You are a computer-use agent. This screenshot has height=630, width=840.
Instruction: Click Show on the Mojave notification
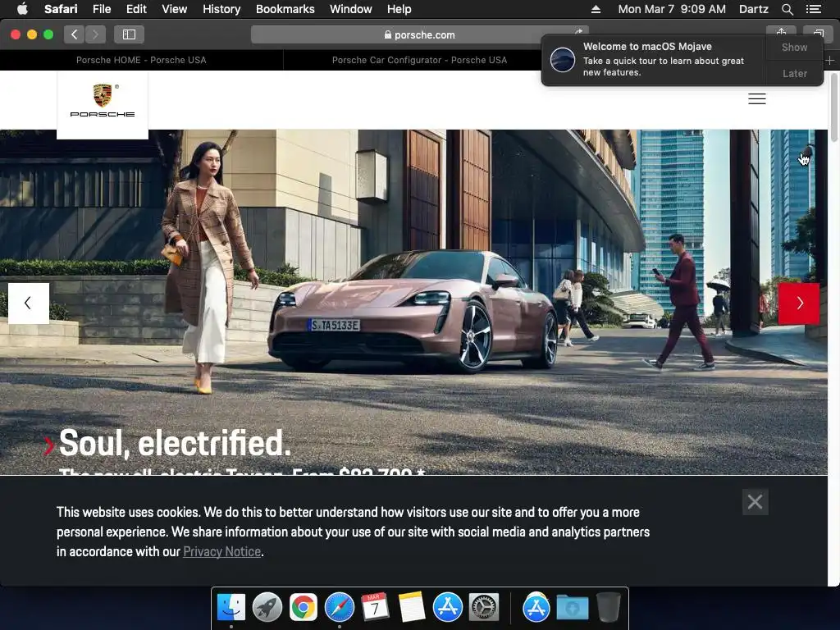point(794,47)
